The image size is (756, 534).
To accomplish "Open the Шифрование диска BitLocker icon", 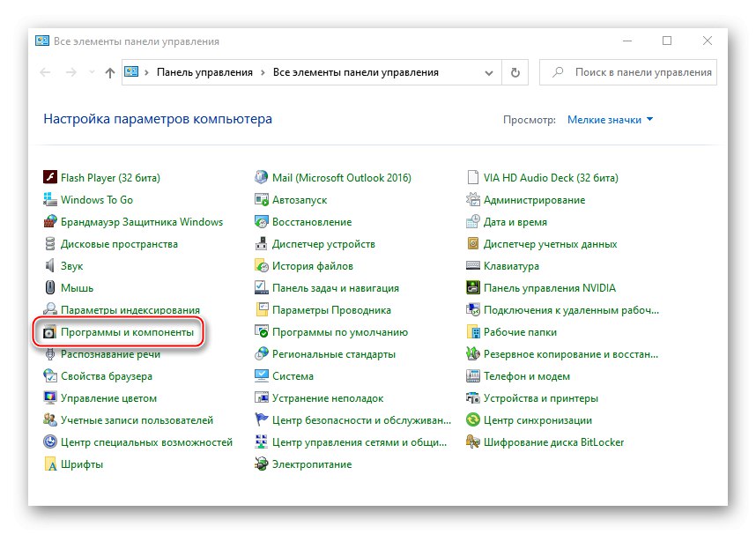I will tap(473, 441).
